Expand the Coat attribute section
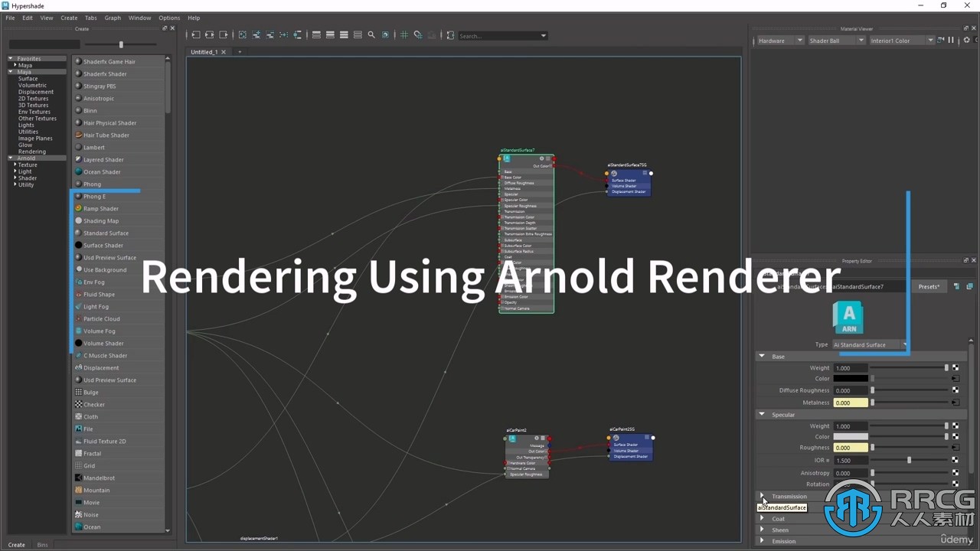Image resolution: width=980 pixels, height=551 pixels. tap(762, 519)
